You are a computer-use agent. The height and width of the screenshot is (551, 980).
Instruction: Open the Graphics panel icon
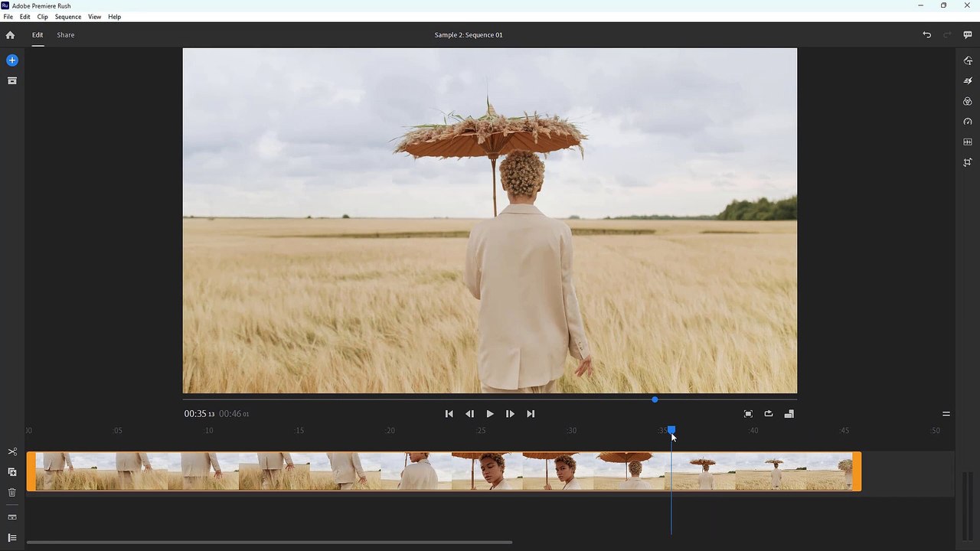(x=968, y=60)
